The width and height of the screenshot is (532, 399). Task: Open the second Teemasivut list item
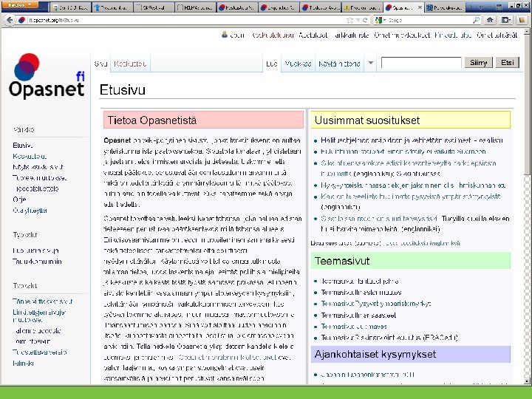[x=361, y=292]
